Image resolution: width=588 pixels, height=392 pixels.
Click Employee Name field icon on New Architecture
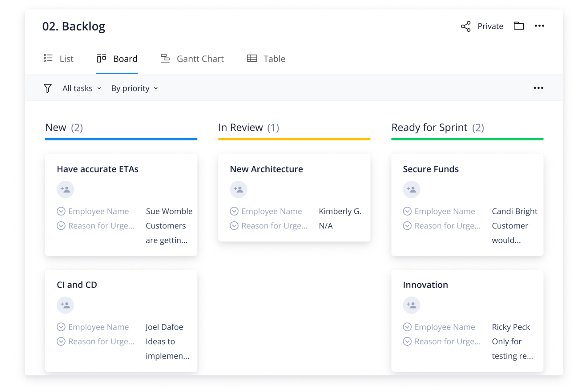click(234, 211)
